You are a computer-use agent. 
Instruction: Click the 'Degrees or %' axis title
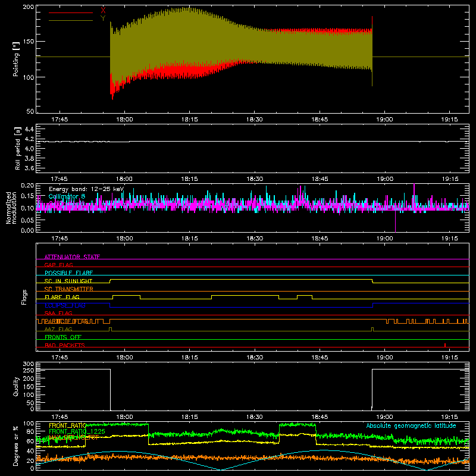click(x=16, y=446)
